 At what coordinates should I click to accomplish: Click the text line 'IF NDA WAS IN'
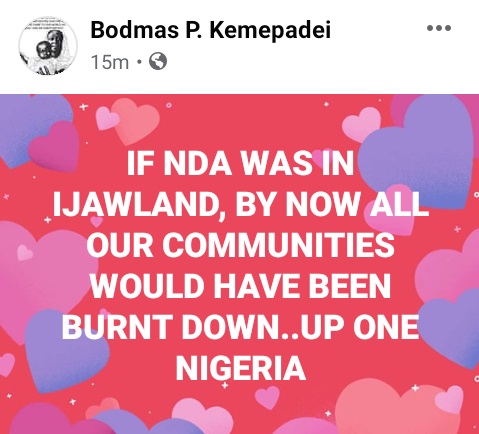point(240,164)
